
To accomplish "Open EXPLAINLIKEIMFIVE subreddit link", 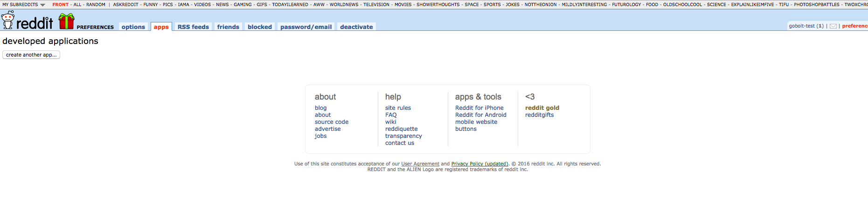I will 752,5.
